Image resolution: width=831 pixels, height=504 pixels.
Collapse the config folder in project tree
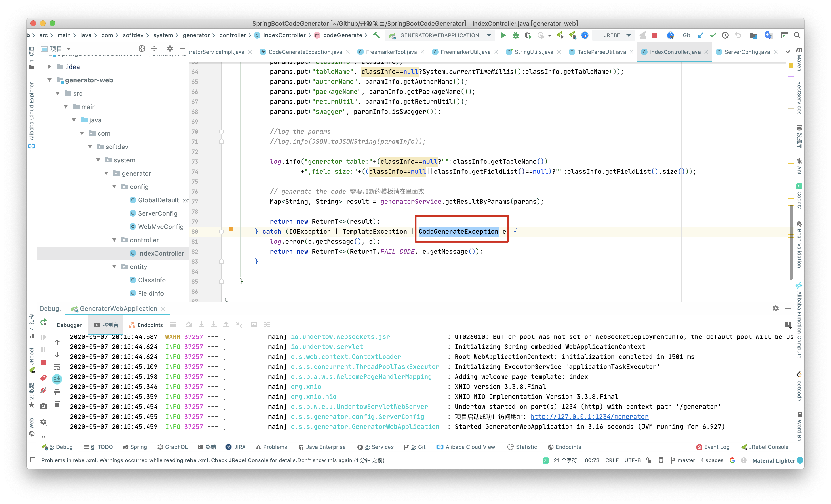[114, 186]
